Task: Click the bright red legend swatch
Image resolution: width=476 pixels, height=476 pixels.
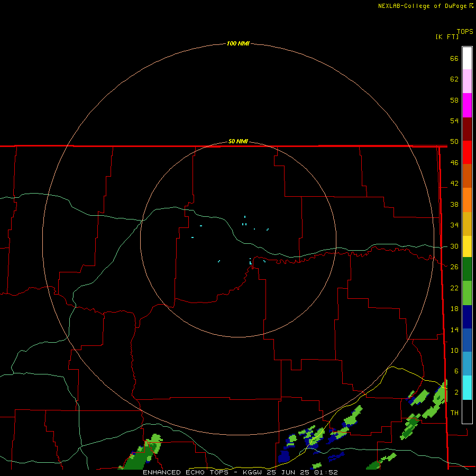Action: [x=467, y=152]
